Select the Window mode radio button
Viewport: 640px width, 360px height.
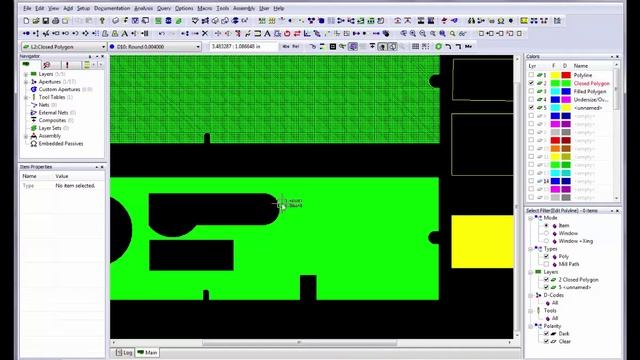tap(546, 233)
